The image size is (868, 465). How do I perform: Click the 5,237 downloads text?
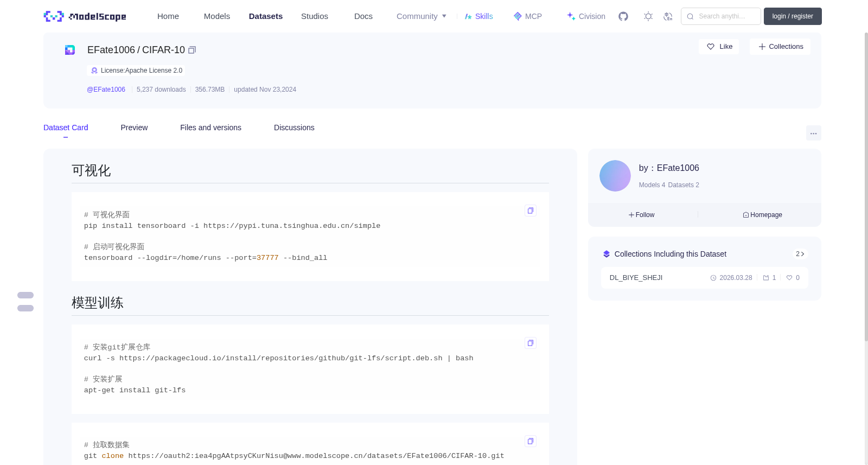[161, 90]
